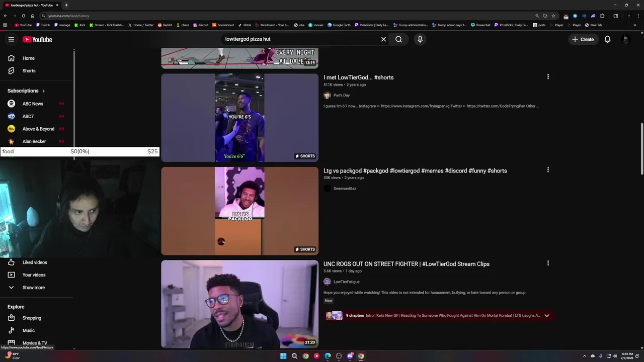Open the options menu for 'Ltg vs packgod'
Image resolution: width=644 pixels, height=362 pixels.
pyautogui.click(x=548, y=170)
